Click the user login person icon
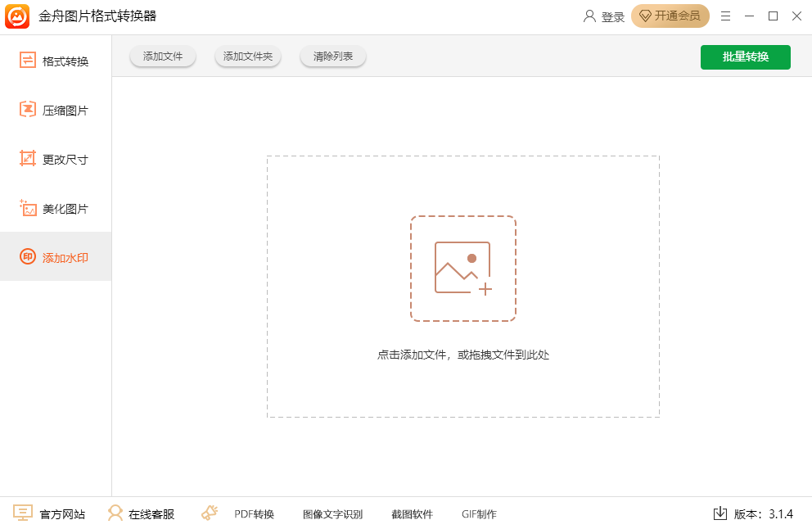Screen dimensions: 812x529 tap(588, 16)
